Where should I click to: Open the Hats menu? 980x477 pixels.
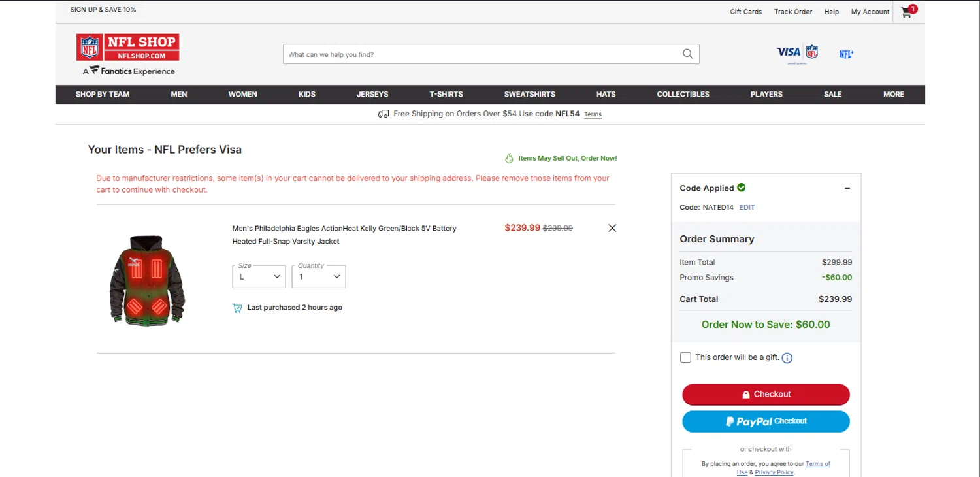(x=606, y=94)
